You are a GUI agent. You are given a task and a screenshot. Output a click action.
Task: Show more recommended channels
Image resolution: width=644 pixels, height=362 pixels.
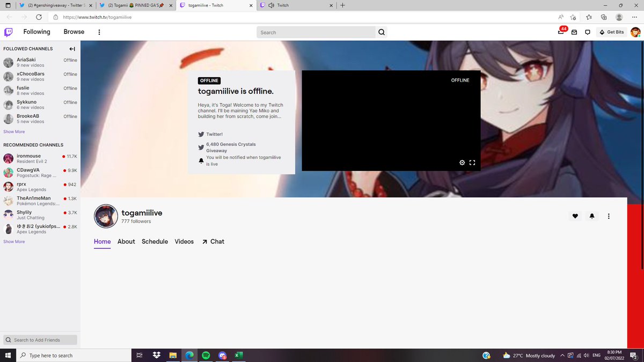(14, 242)
